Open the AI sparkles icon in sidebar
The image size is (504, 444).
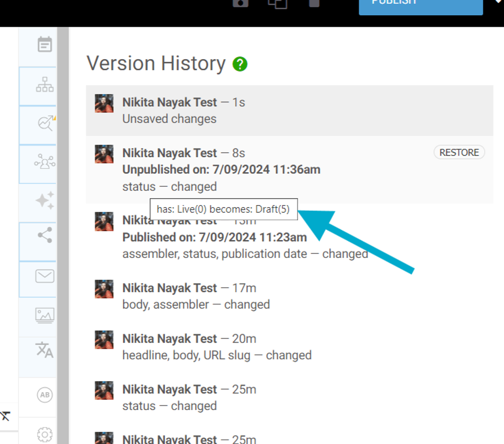[45, 200]
